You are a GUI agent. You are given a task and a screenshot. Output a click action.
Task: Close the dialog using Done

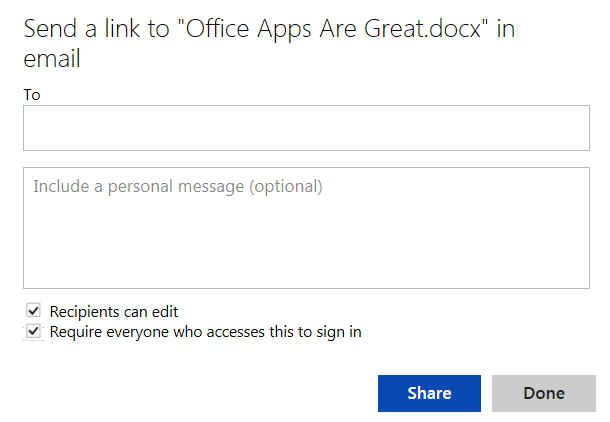[x=543, y=393]
